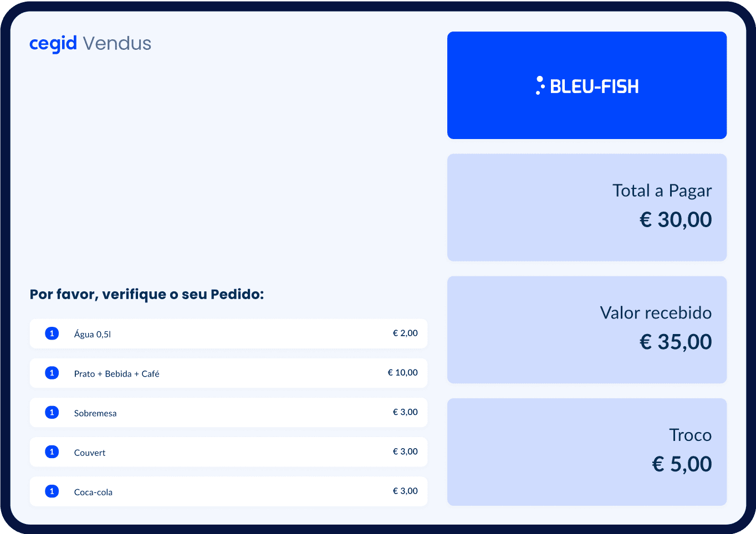756x534 pixels.
Task: Select the Água 0,5l order row
Action: tap(228, 333)
